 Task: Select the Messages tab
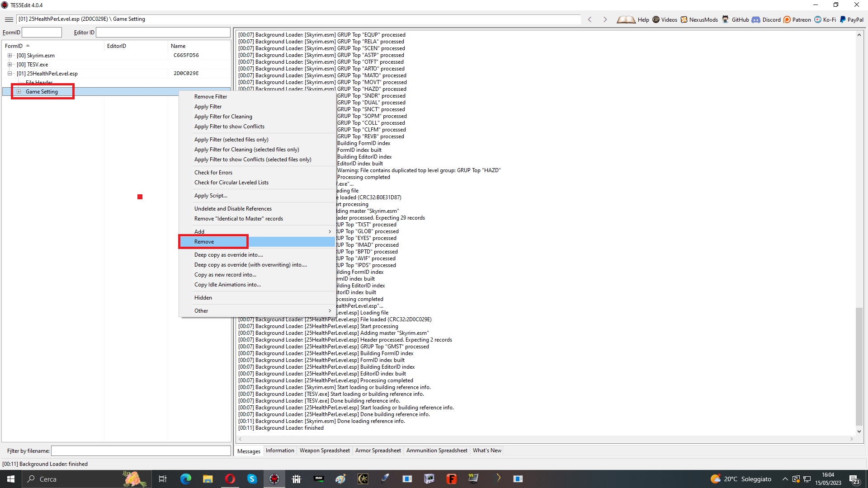point(249,451)
